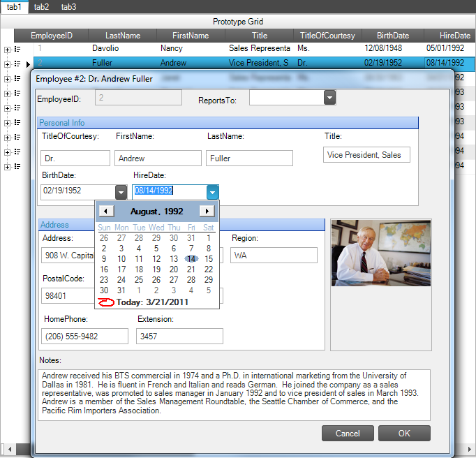Sort by EmployeeID column header
Image resolution: width=476 pixels, height=458 pixels.
pos(52,36)
